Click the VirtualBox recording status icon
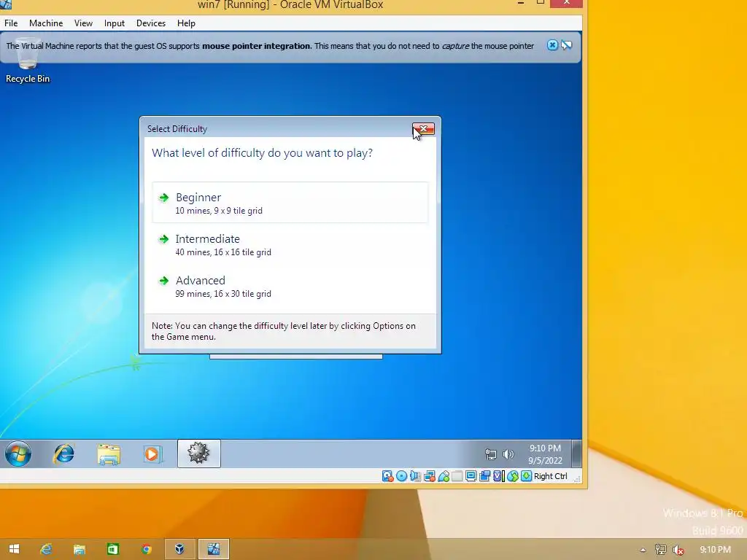 [484, 476]
